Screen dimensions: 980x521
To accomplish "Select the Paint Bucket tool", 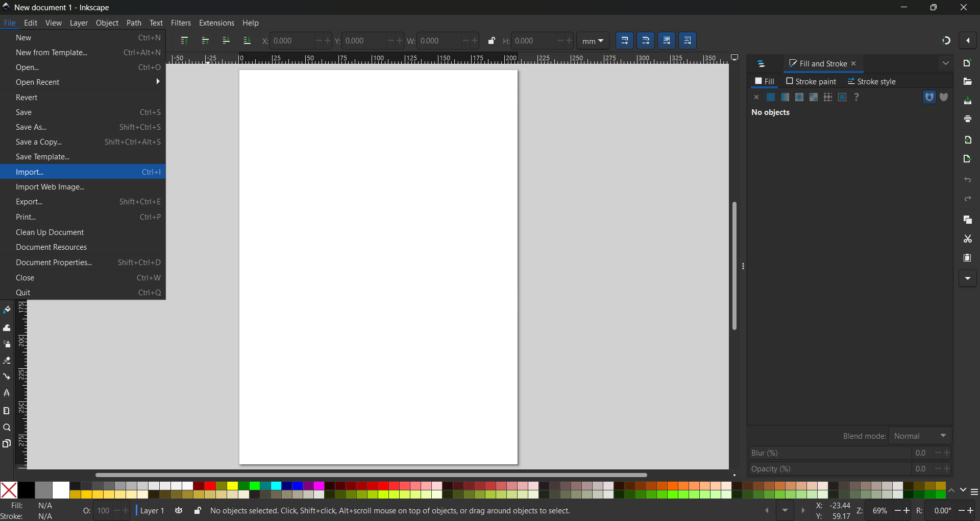I will click(x=7, y=310).
